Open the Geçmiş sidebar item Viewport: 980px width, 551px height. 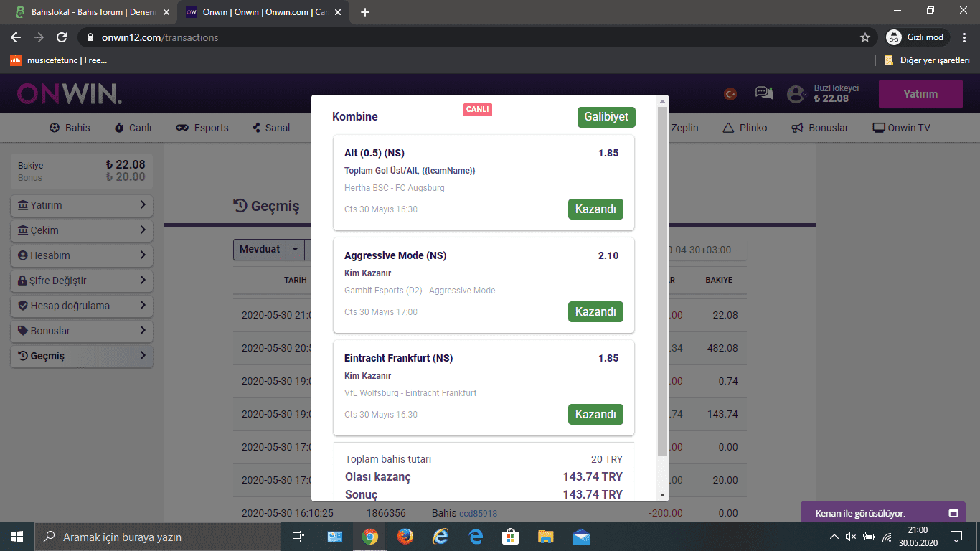[x=82, y=356]
